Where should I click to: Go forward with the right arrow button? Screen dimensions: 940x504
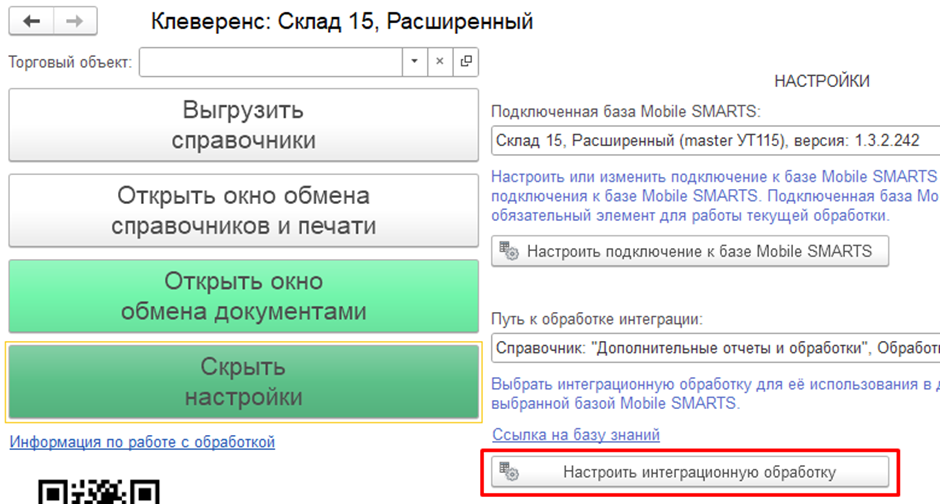[x=76, y=21]
